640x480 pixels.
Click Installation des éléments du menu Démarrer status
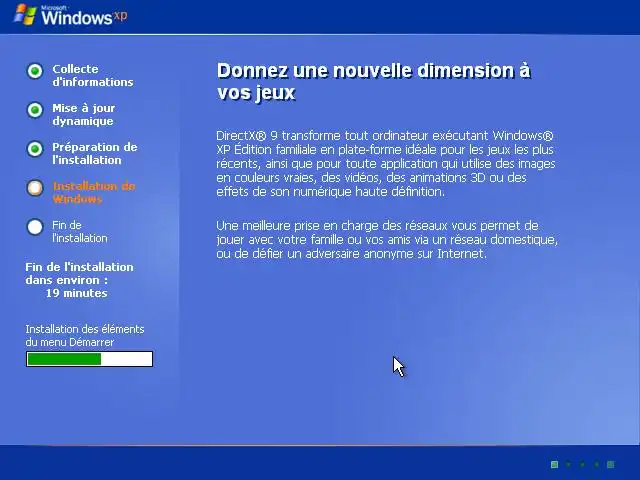pos(85,336)
